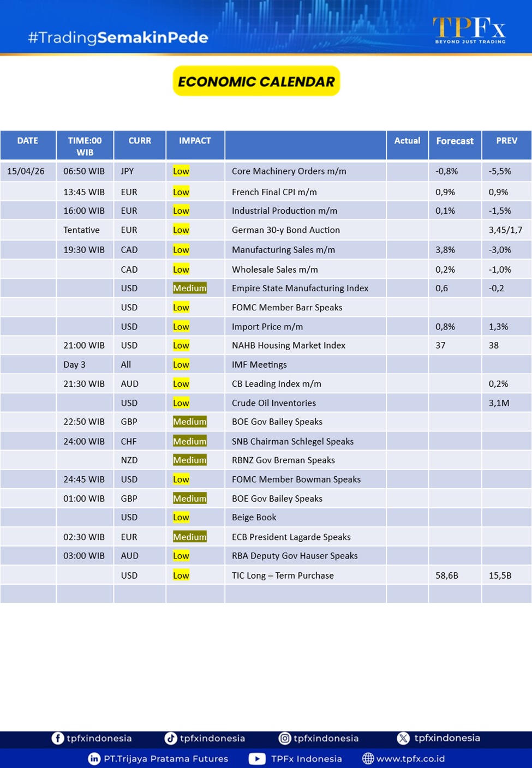Screen dimensions: 532x768
Task: Select the IMPACT column header
Action: pyautogui.click(x=195, y=141)
